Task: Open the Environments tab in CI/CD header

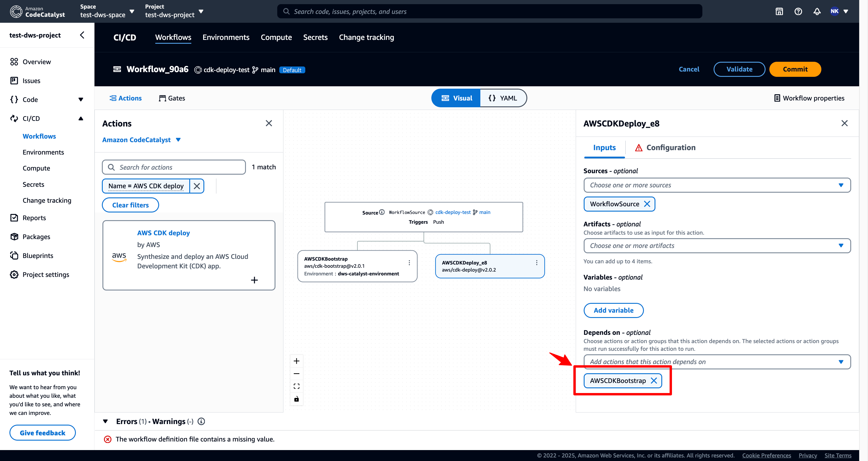Action: click(x=226, y=38)
